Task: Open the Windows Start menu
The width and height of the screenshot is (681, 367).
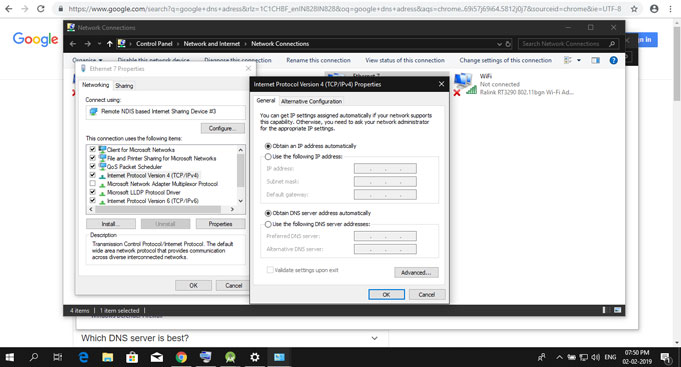Action: [x=9, y=357]
